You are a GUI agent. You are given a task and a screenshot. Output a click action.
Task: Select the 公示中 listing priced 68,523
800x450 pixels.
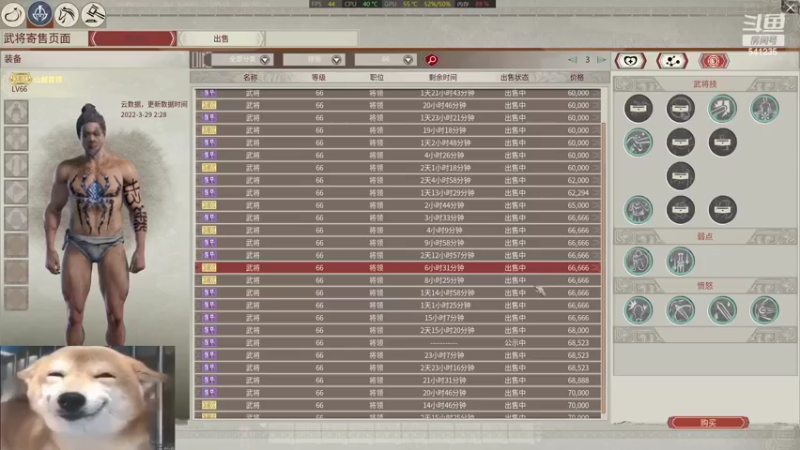pos(397,343)
